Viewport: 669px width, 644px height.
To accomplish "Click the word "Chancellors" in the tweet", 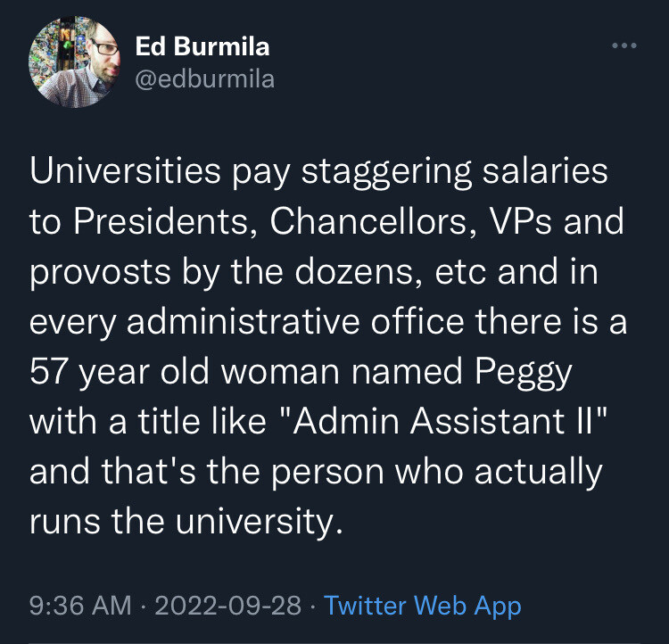I will tap(368, 221).
